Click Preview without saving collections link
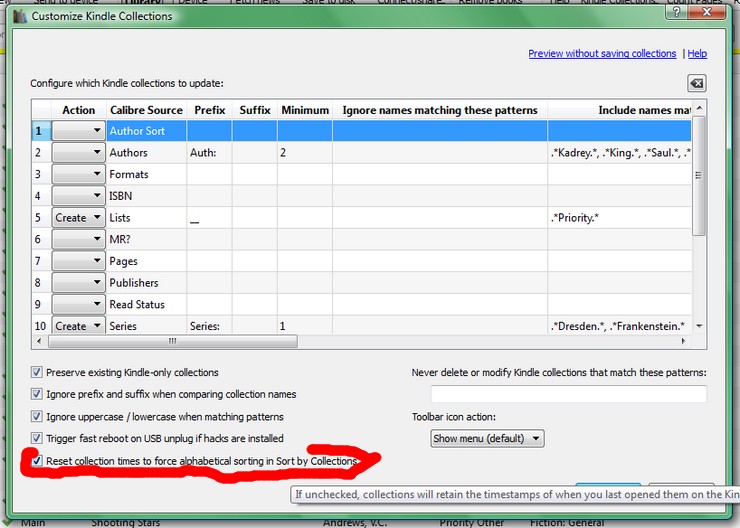This screenshot has width=740, height=528. (x=602, y=54)
